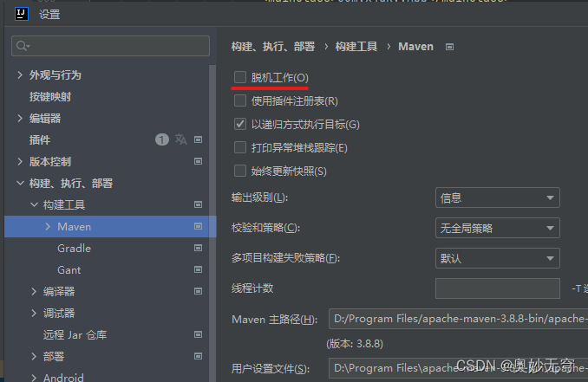
Task: Click the IntelliJ IDEA logo icon
Action: point(22,14)
